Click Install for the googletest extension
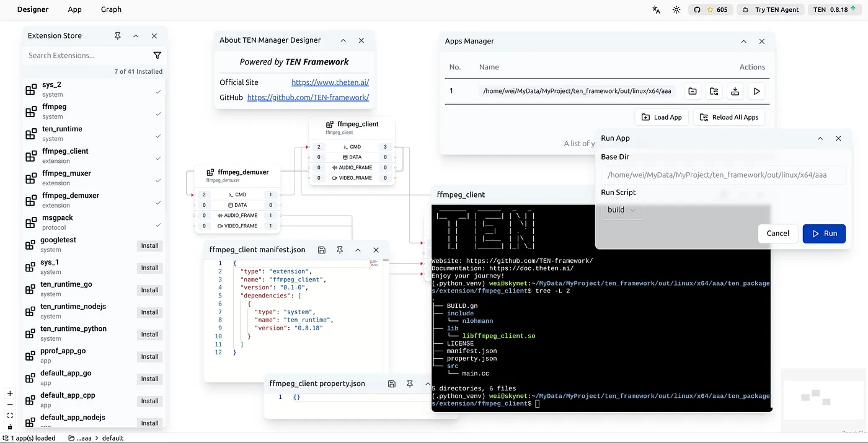868x443 pixels. [x=149, y=245]
